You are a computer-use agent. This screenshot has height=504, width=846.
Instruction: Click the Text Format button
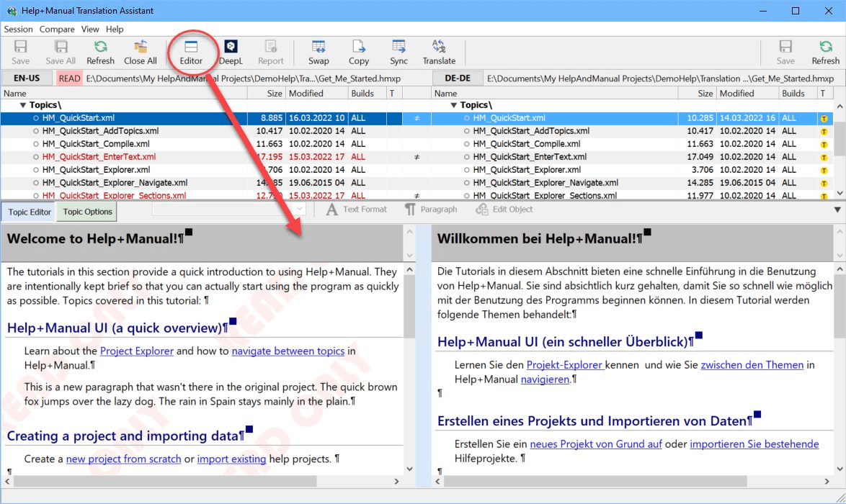point(357,209)
